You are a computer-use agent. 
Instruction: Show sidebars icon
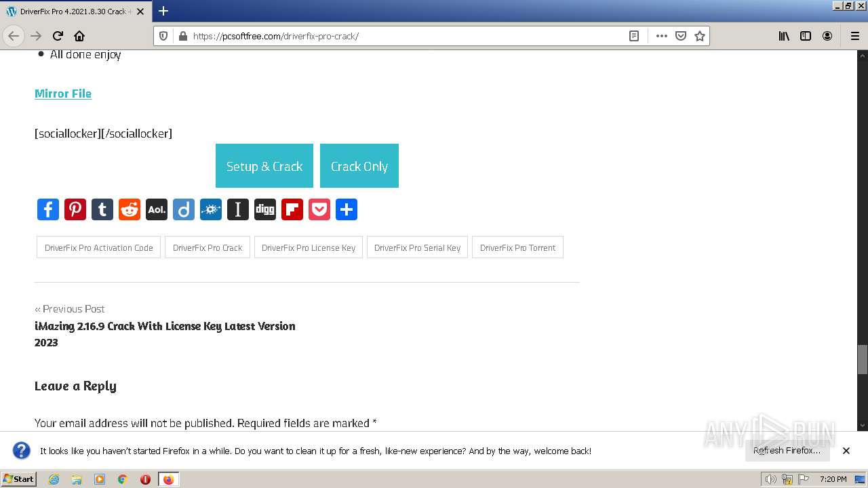pyautogui.click(x=806, y=36)
